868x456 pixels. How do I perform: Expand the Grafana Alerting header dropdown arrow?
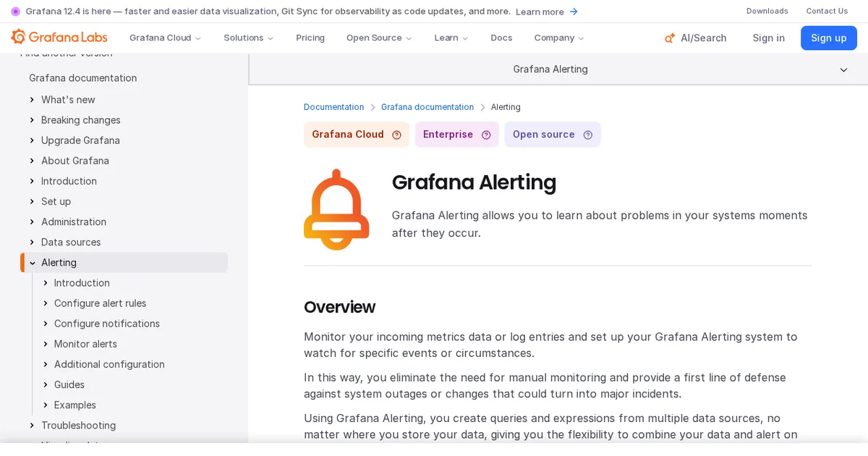click(843, 69)
